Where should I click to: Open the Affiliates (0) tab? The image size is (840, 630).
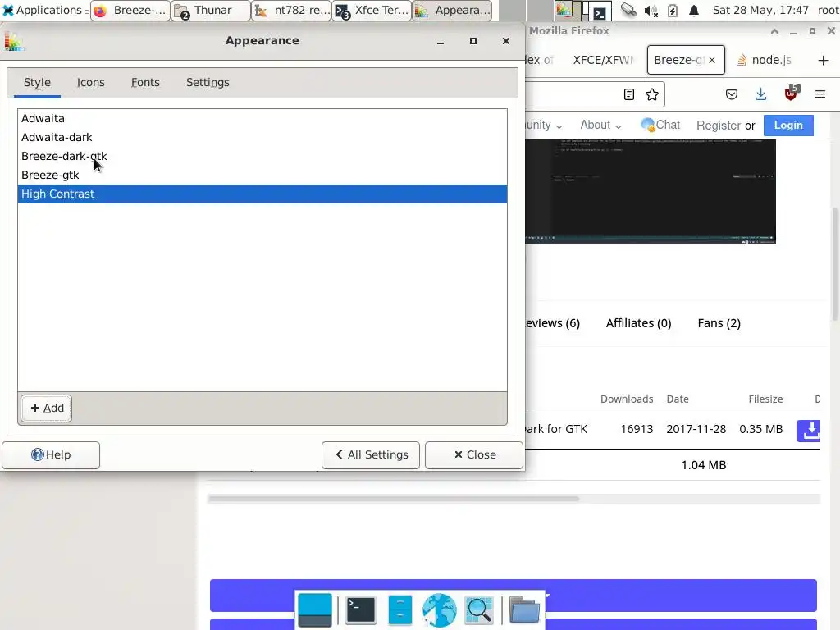click(x=638, y=323)
